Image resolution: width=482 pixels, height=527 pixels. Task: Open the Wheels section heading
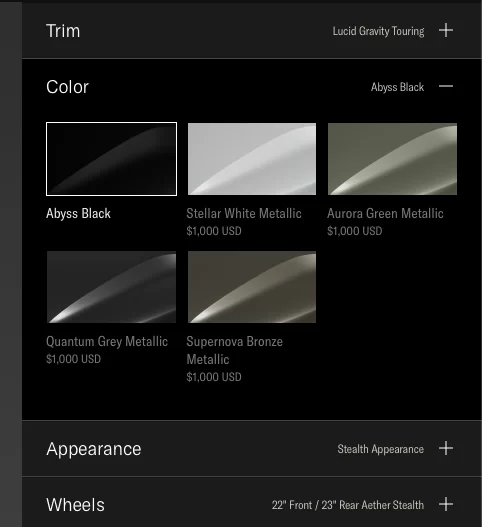click(x=75, y=505)
